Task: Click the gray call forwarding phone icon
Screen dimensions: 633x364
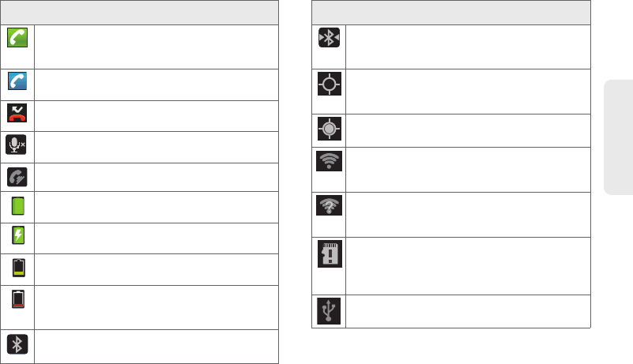Action: click(17, 176)
